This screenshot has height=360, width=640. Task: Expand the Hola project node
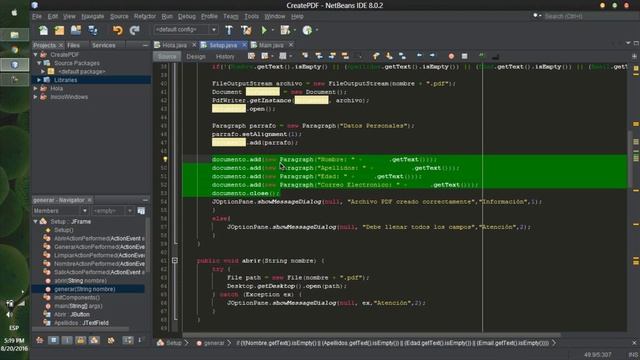click(36, 88)
